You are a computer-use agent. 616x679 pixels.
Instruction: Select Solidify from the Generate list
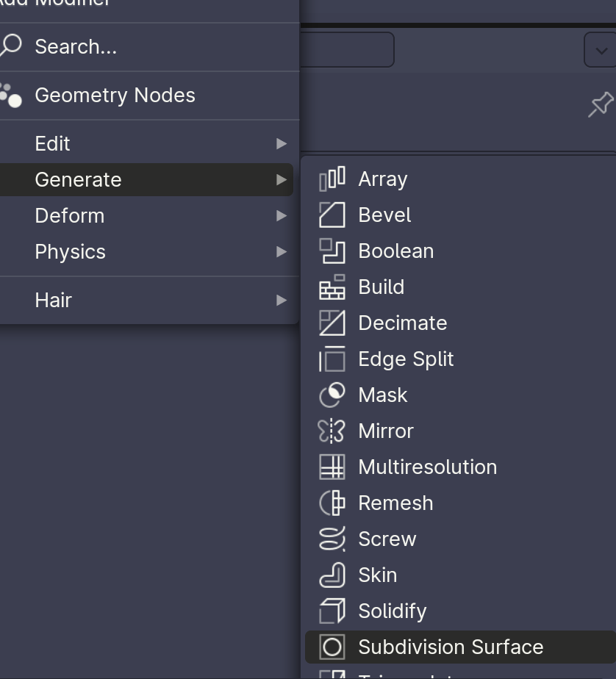393,611
